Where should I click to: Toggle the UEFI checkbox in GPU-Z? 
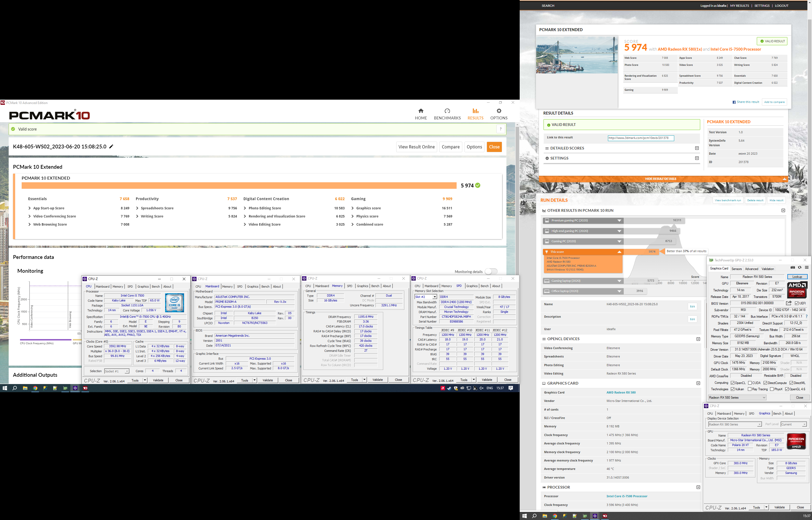pyautogui.click(x=797, y=303)
